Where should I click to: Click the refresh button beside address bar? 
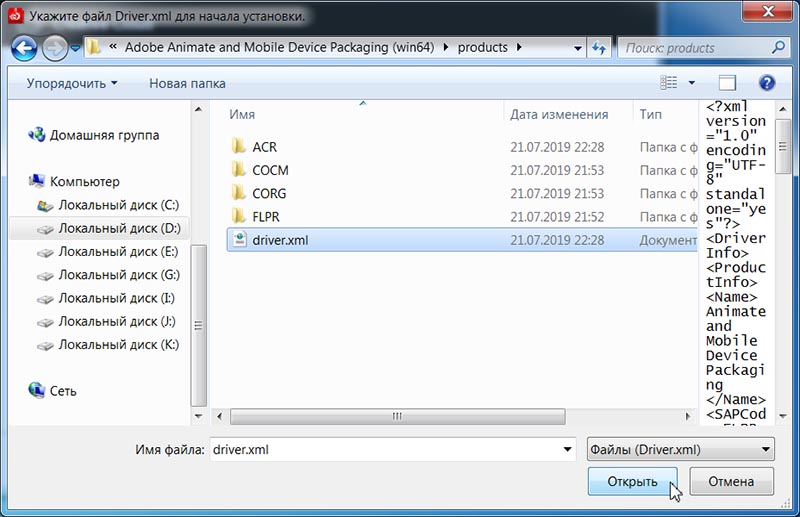point(599,48)
